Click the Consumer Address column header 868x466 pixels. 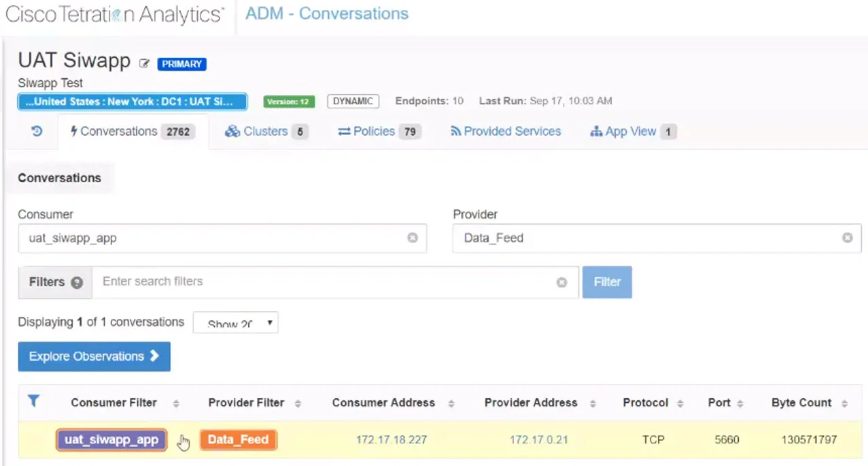coord(383,403)
